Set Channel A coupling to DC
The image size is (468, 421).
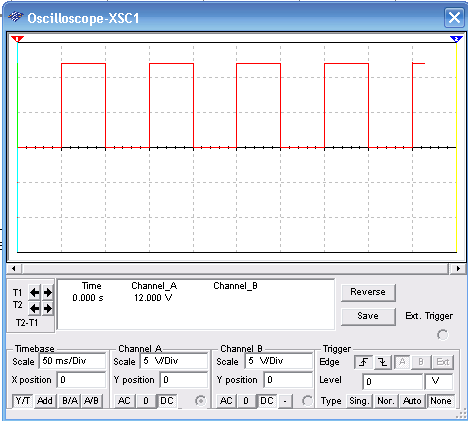pos(167,401)
